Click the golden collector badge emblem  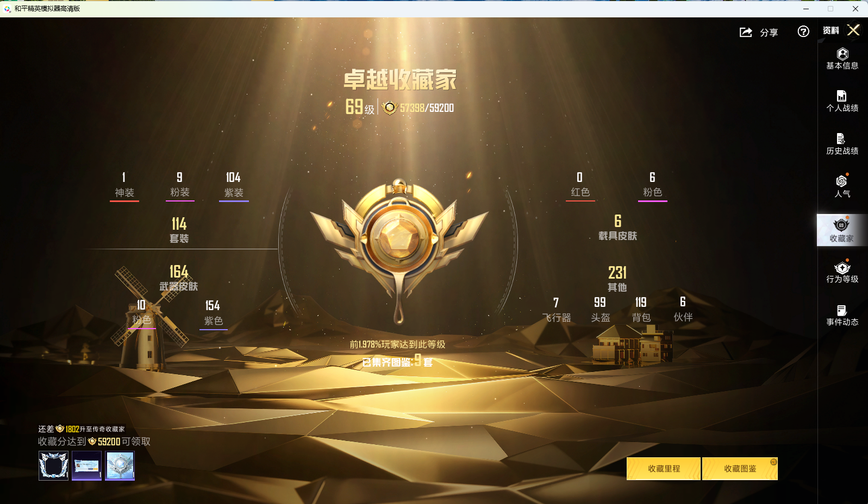(399, 240)
